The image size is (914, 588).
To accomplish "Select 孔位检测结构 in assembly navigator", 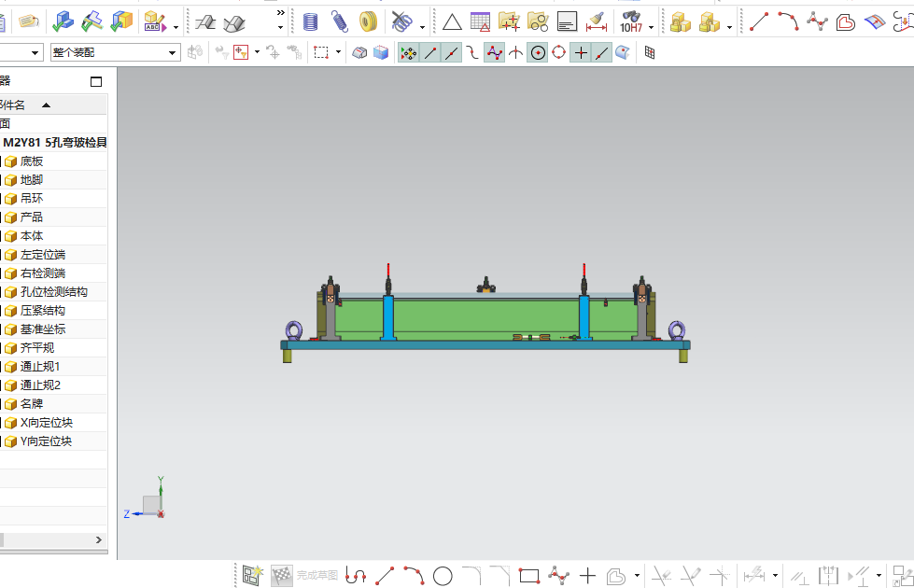I will 53,292.
